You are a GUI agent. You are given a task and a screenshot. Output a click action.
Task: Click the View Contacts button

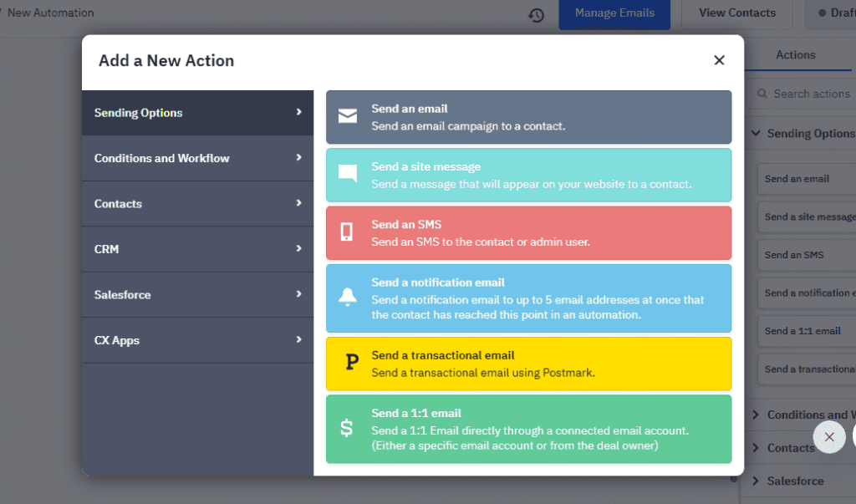point(736,13)
